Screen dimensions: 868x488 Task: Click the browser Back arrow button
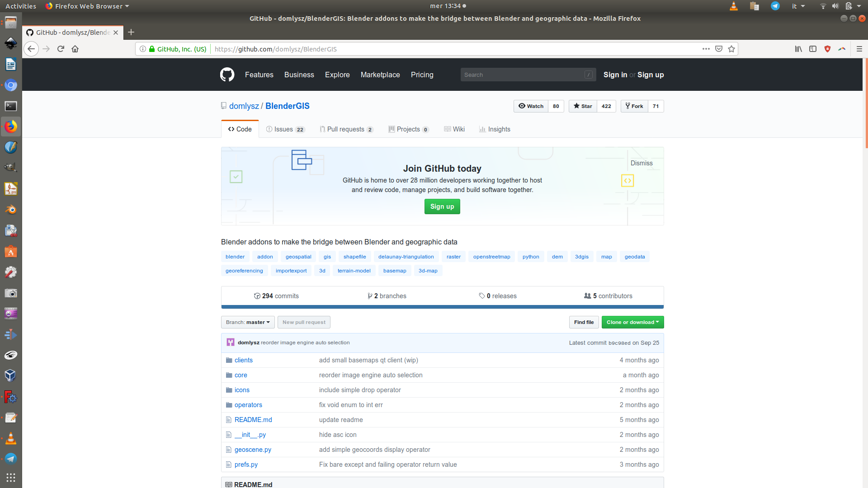coord(31,49)
